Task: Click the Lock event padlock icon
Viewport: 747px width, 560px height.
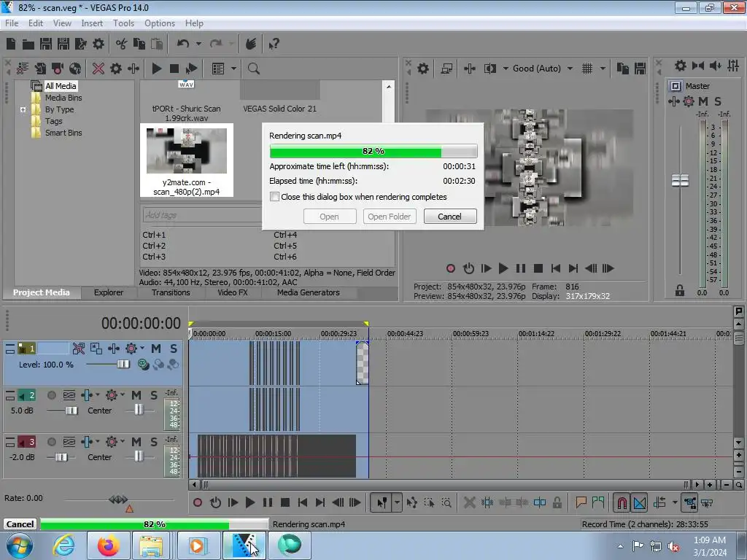Action: [557, 502]
